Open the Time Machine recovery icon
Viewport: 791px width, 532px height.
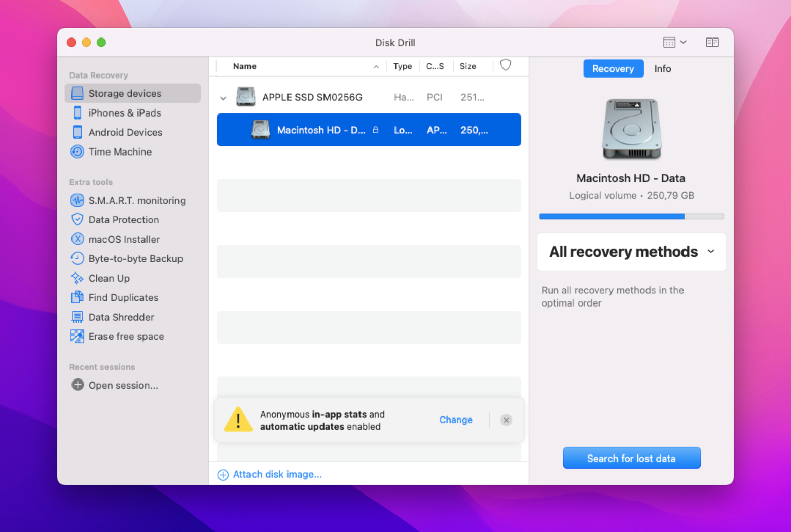pyautogui.click(x=77, y=151)
